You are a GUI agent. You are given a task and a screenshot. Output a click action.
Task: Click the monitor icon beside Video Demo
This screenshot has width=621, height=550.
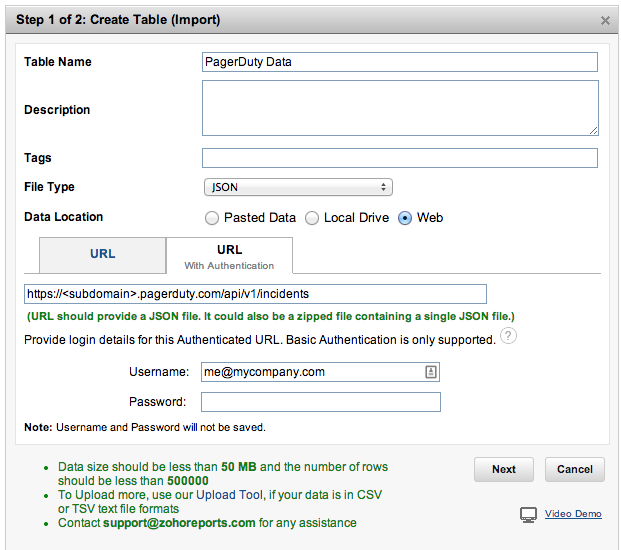click(x=529, y=514)
